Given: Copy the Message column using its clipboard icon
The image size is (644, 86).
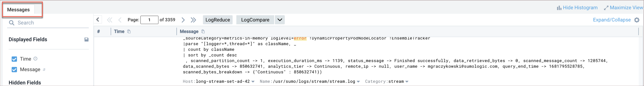Looking at the screenshot, I should point(203,31).
